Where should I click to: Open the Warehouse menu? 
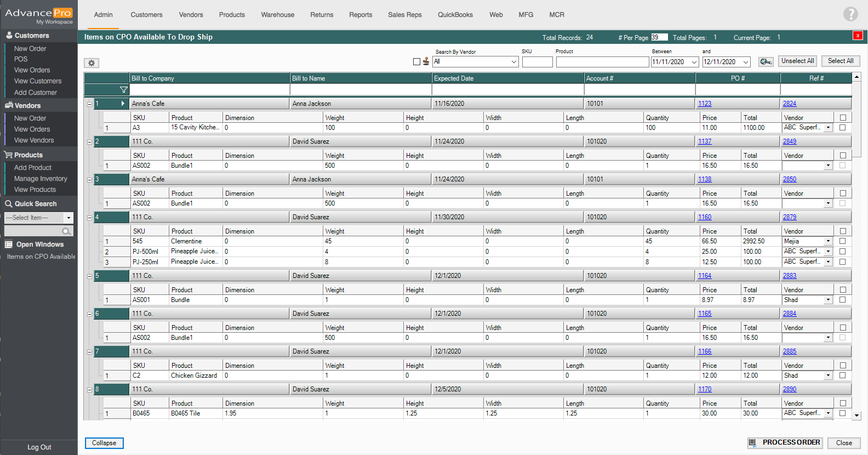pos(277,15)
